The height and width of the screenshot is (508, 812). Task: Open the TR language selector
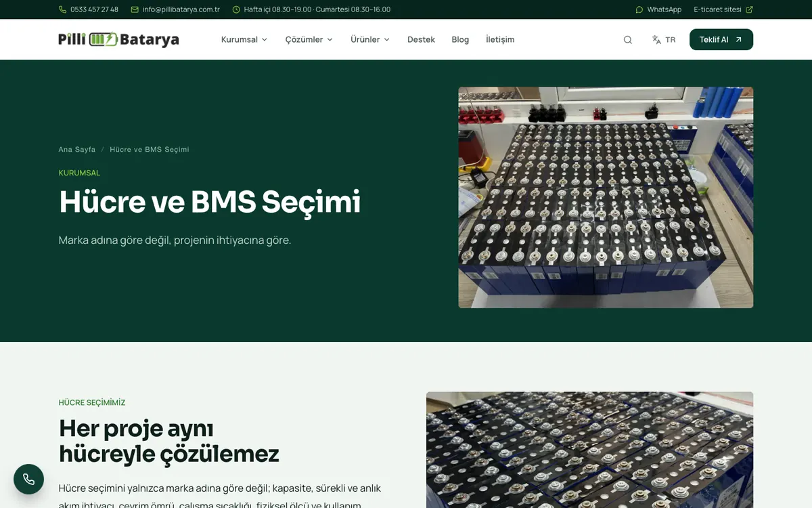pyautogui.click(x=664, y=39)
